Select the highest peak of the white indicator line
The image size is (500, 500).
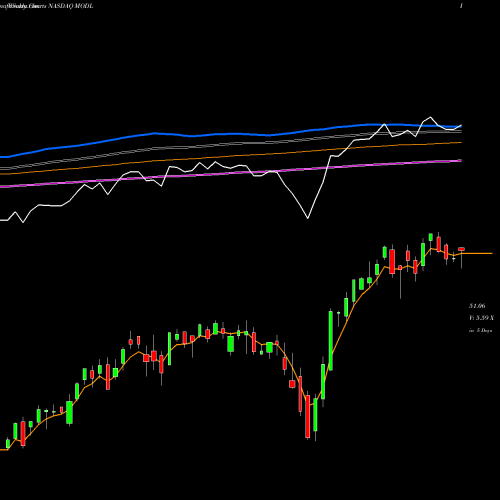[x=431, y=117]
